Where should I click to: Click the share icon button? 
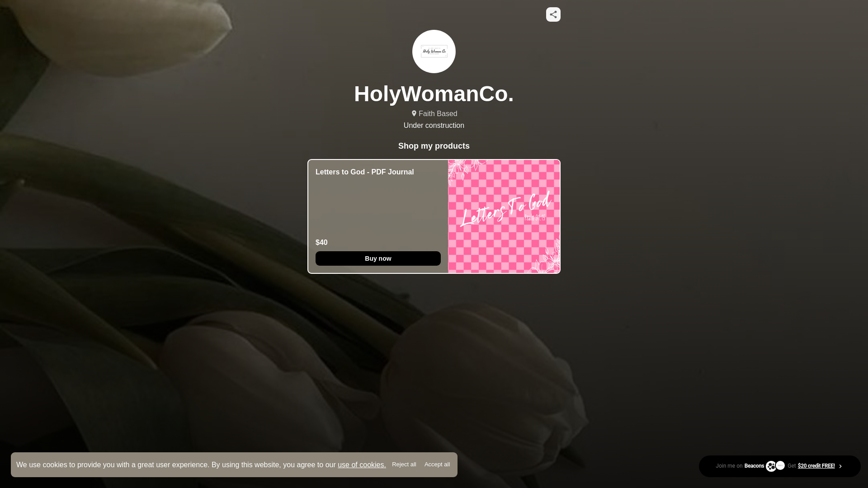pyautogui.click(x=553, y=14)
